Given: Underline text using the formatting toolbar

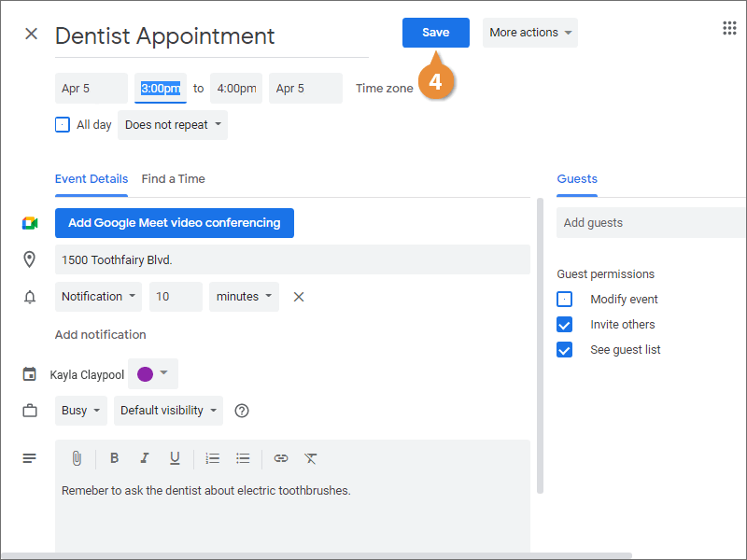Looking at the screenshot, I should coord(176,458).
